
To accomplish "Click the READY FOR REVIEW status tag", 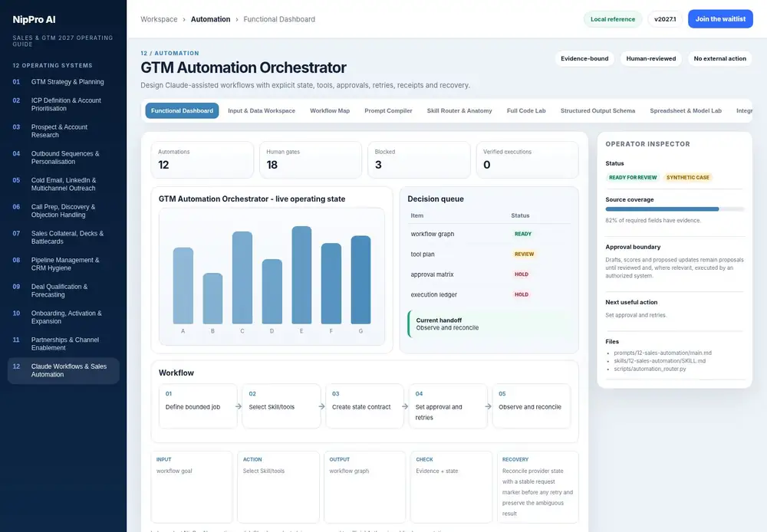I will click(633, 178).
